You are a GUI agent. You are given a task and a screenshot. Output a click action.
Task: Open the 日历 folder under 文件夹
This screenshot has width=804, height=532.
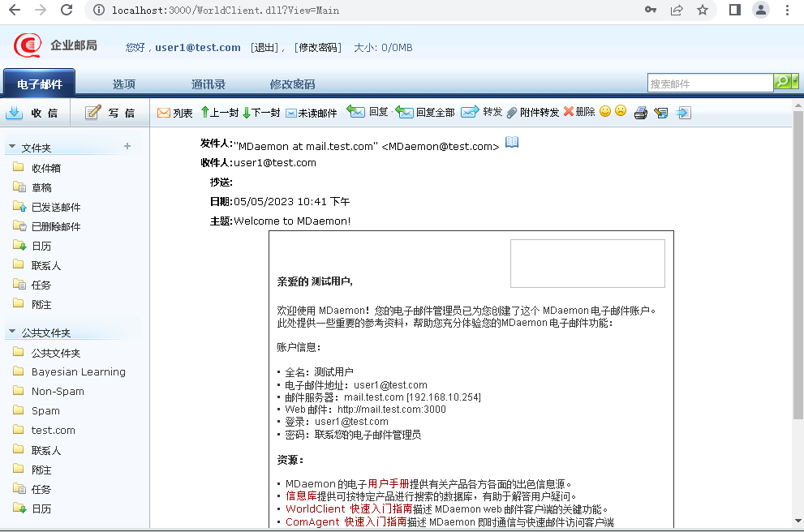(41, 246)
